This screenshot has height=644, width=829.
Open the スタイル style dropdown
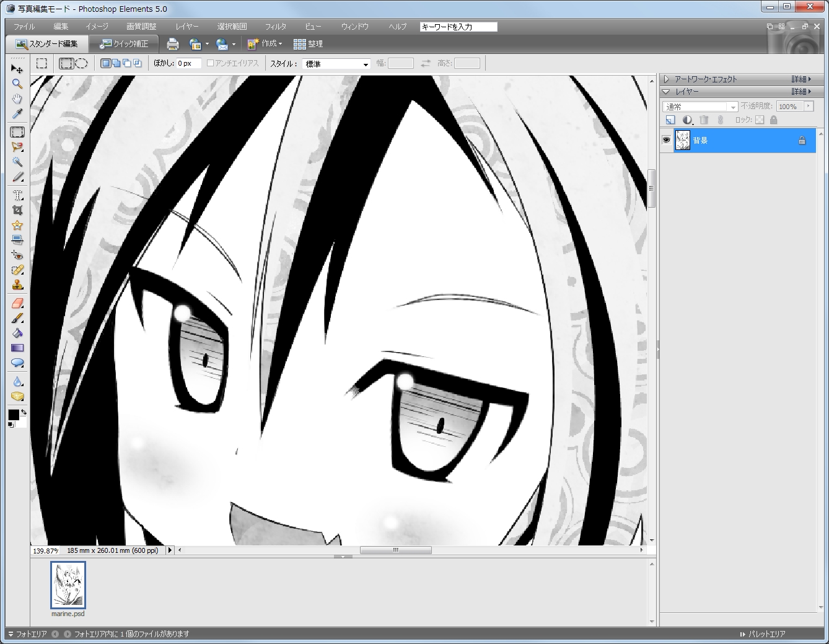tap(336, 64)
